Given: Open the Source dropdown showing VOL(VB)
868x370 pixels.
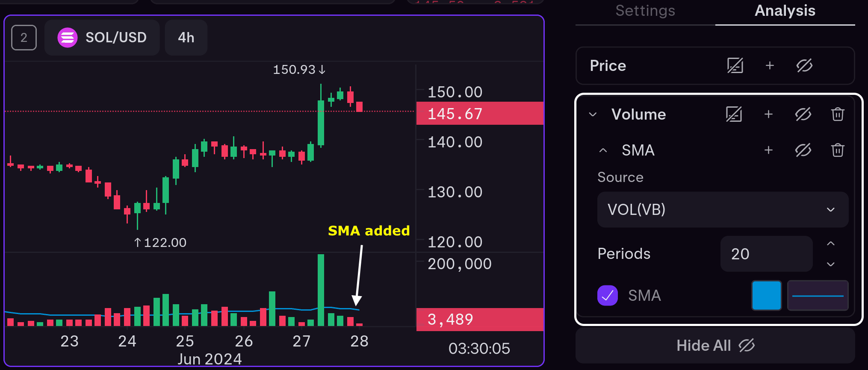Looking at the screenshot, I should coord(723,210).
